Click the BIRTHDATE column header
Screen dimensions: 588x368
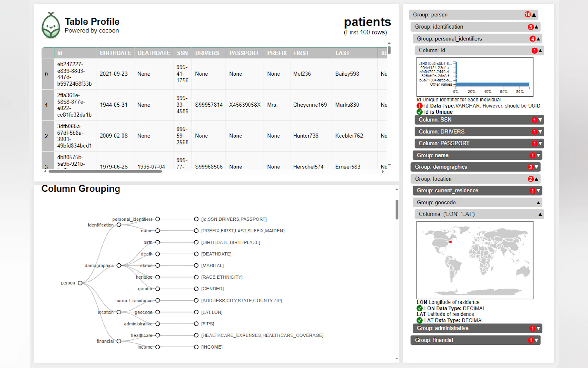coord(115,53)
